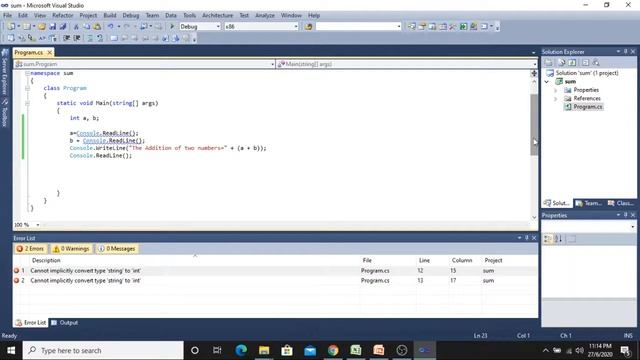The width and height of the screenshot is (640, 360).
Task: Click the Properties icon in Solution Explorer toolbar
Action: (549, 62)
